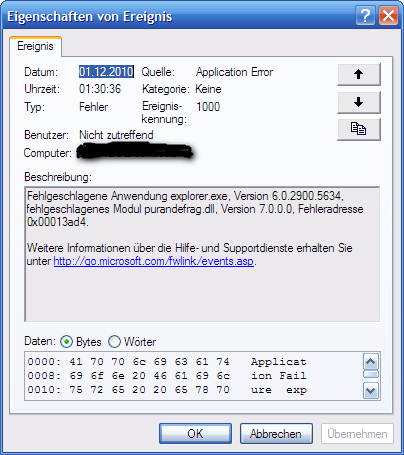The width and height of the screenshot is (404, 455).
Task: Click the address text 0x00013ad4
Action: tap(57, 222)
